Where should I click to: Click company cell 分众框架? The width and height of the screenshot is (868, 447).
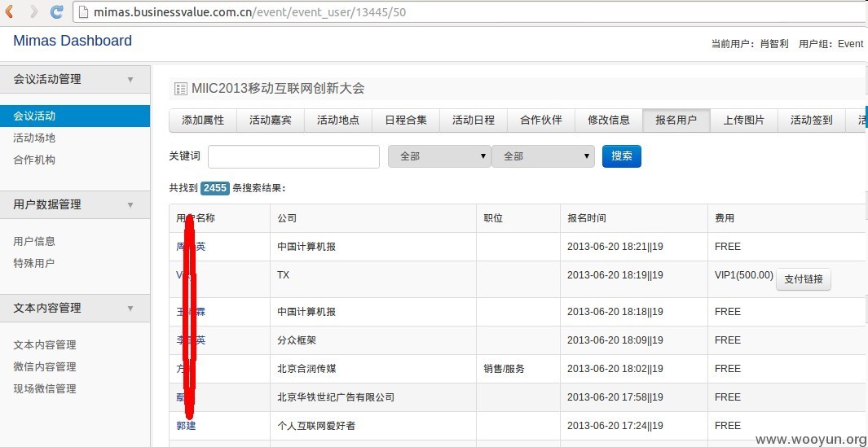297,340
